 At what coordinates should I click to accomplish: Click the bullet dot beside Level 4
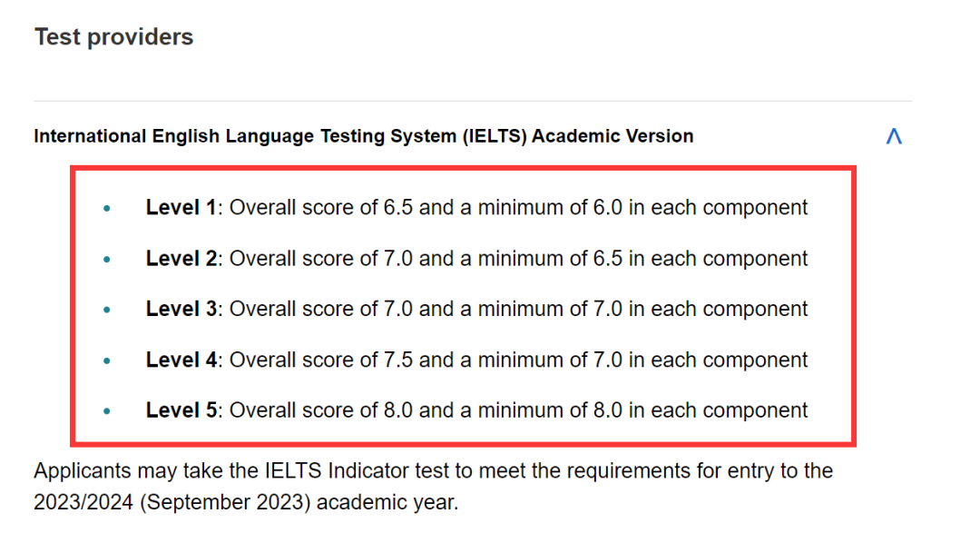click(x=107, y=361)
